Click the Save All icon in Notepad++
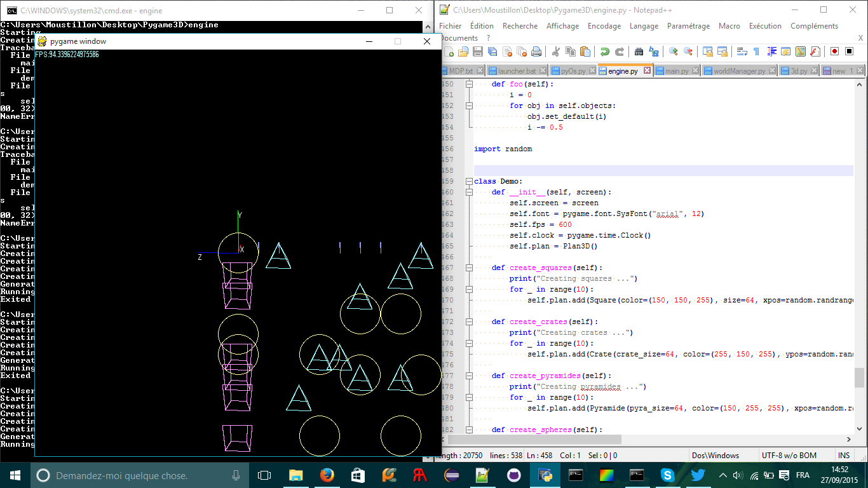 pyautogui.click(x=492, y=51)
